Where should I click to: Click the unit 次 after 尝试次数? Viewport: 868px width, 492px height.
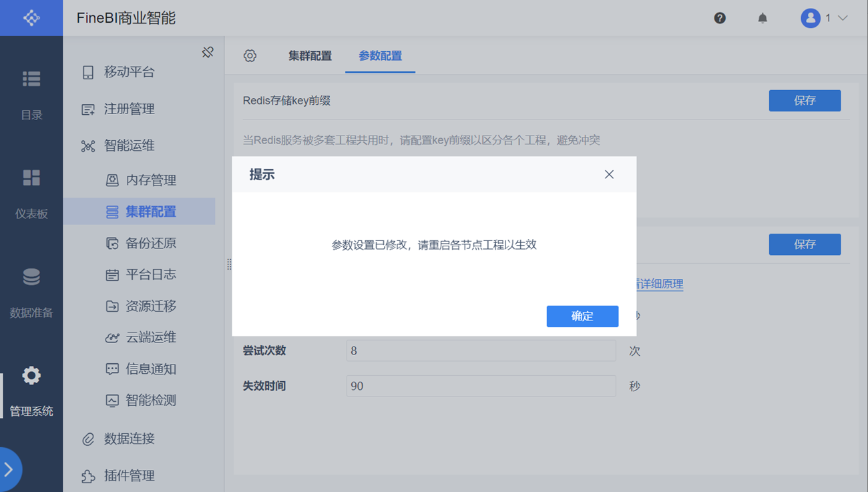pos(634,350)
